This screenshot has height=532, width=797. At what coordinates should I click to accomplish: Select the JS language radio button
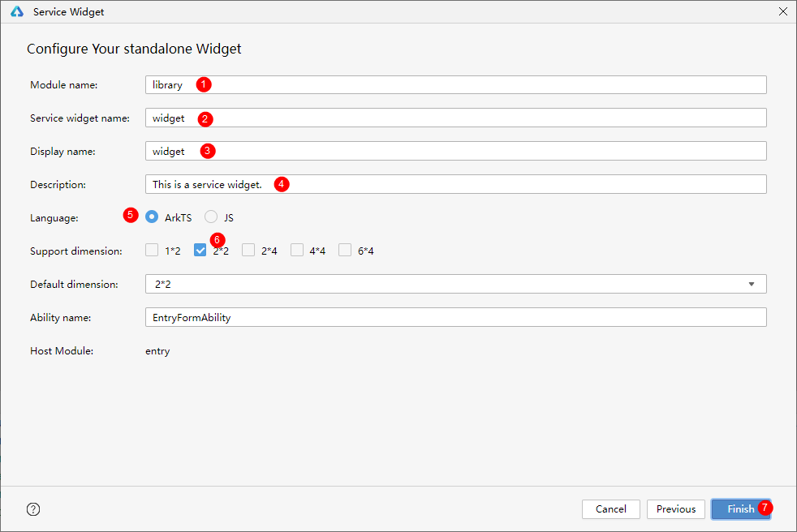point(211,217)
